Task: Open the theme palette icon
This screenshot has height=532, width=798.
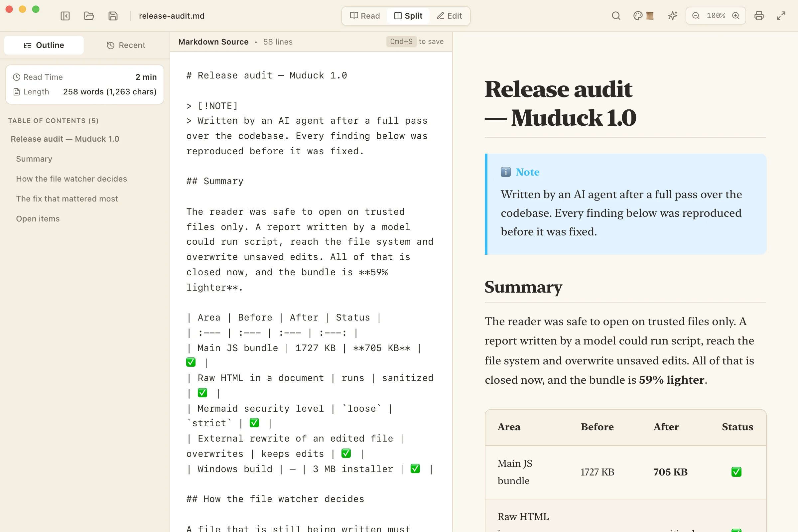Action: point(638,16)
